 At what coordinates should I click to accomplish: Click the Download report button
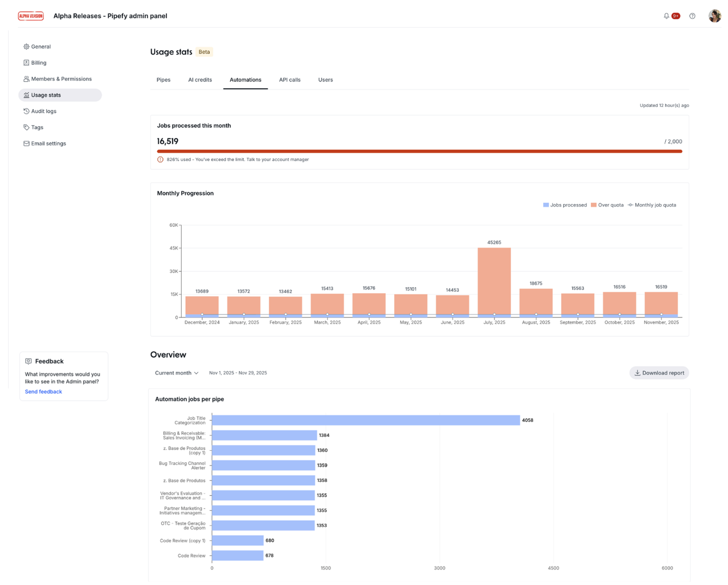(x=659, y=373)
